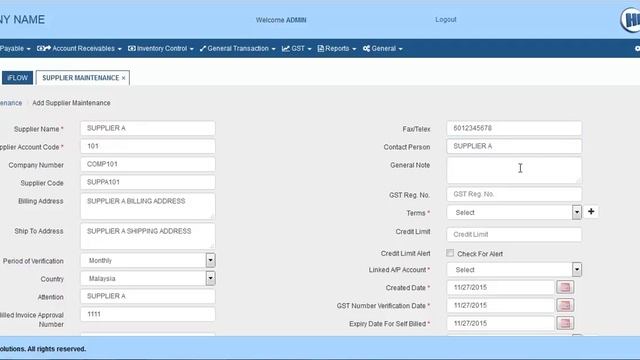
Task: Open the General menu
Action: 382,49
